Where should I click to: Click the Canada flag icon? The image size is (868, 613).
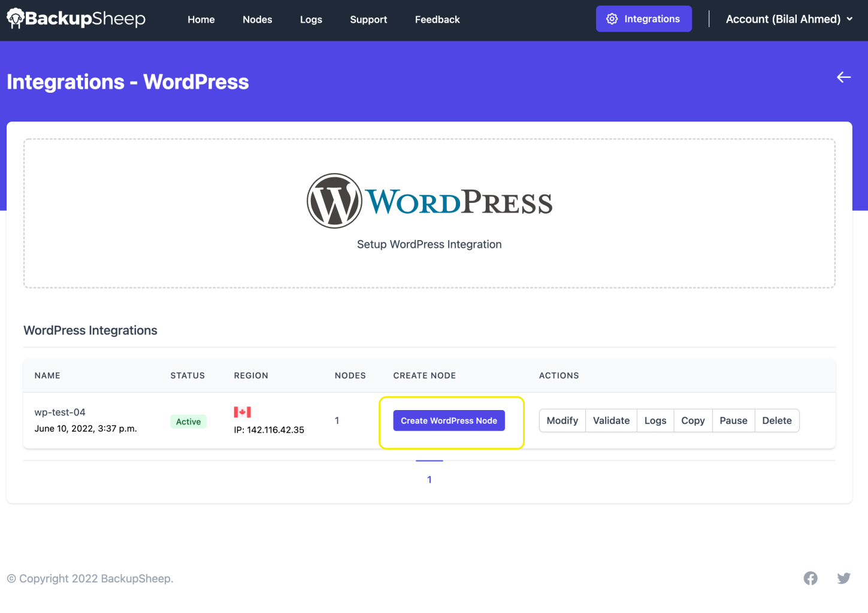click(x=242, y=412)
